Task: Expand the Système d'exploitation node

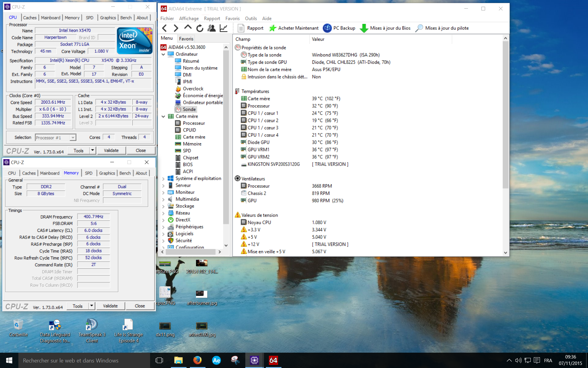Action: pyautogui.click(x=163, y=178)
